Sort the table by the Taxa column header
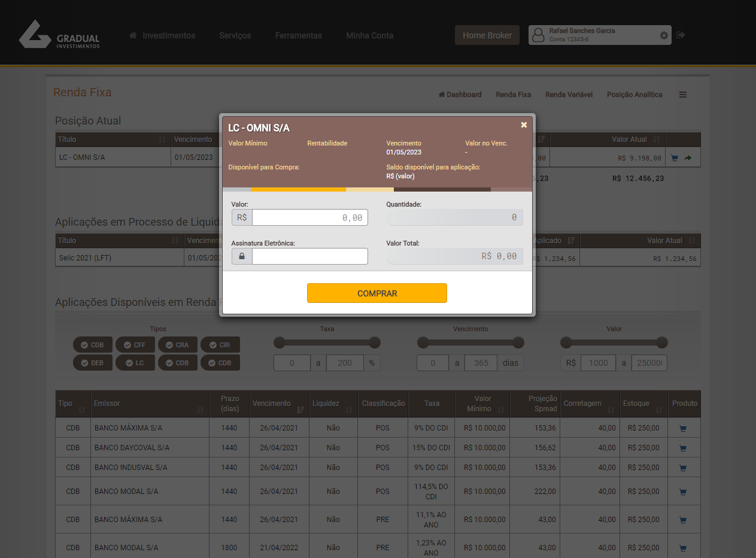Viewport: 756px width, 558px height. [431, 404]
